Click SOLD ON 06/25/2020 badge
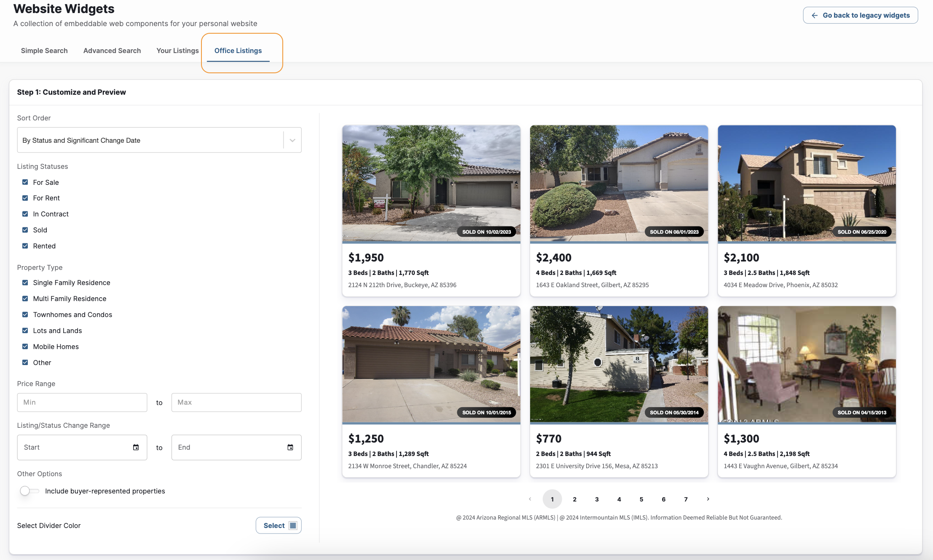This screenshot has height=560, width=933. pos(862,232)
